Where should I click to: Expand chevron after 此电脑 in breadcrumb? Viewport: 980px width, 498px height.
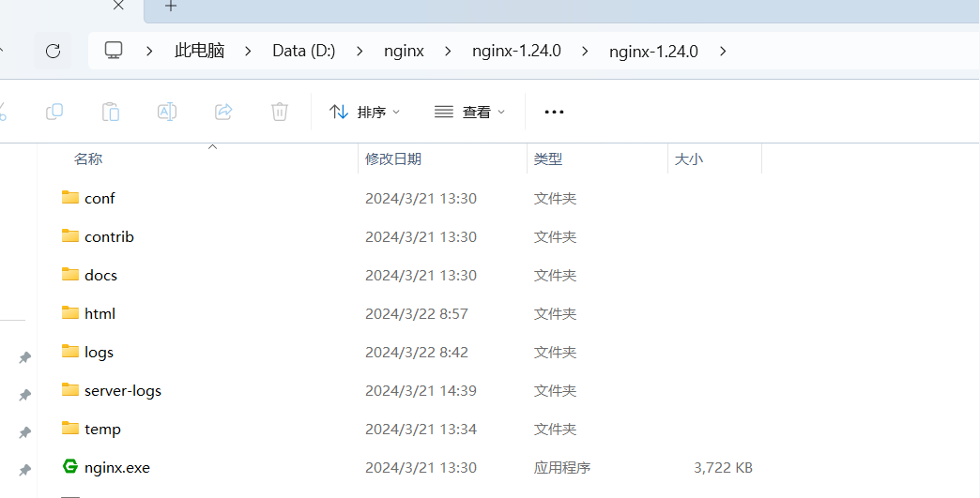point(248,51)
